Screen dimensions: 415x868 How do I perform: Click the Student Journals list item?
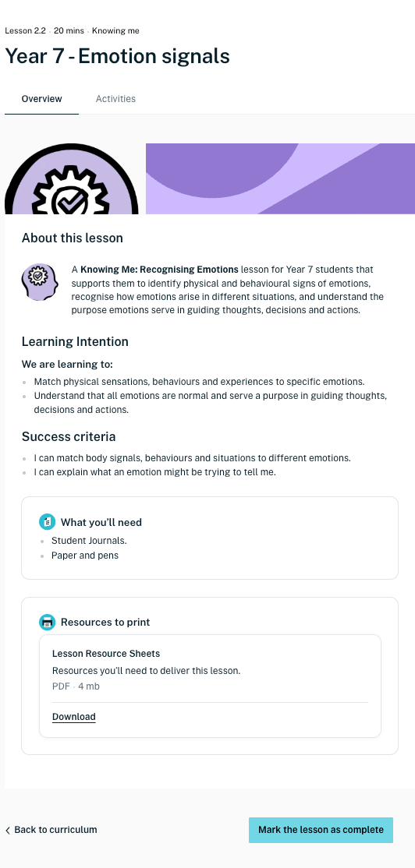point(89,541)
